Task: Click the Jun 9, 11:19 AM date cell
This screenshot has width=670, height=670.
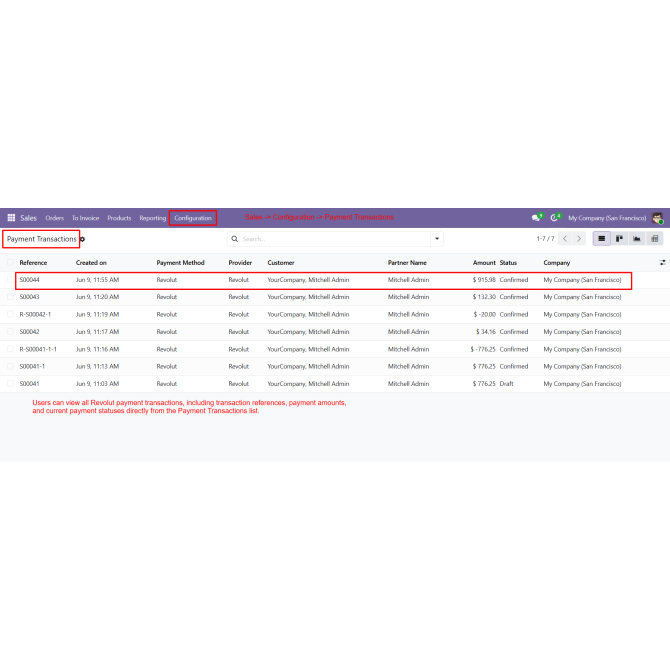Action: 97,314
